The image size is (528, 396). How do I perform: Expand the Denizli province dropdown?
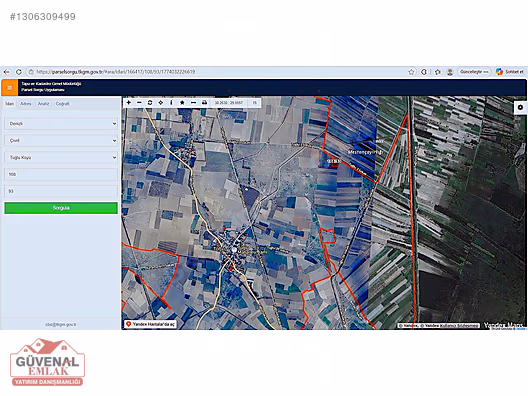[x=61, y=124]
